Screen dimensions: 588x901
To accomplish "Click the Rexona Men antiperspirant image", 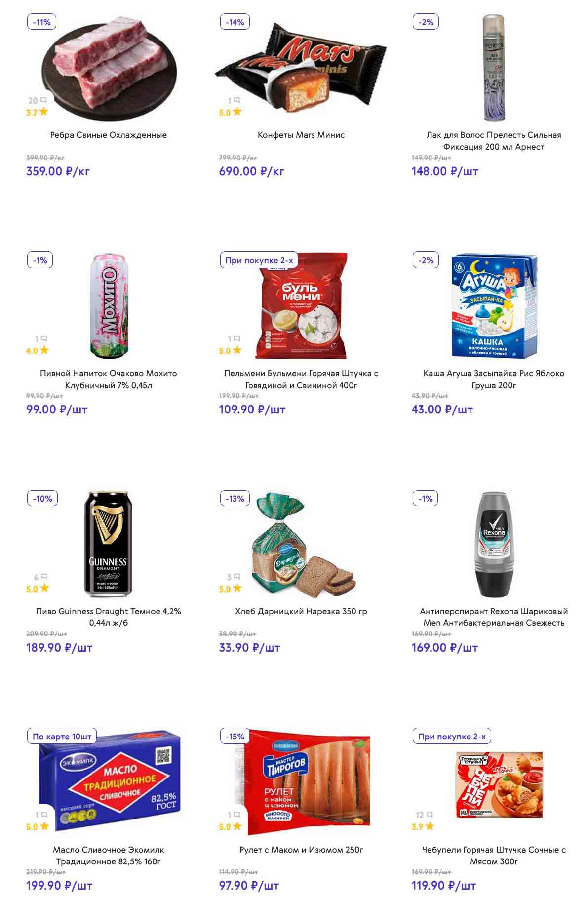I will (494, 544).
